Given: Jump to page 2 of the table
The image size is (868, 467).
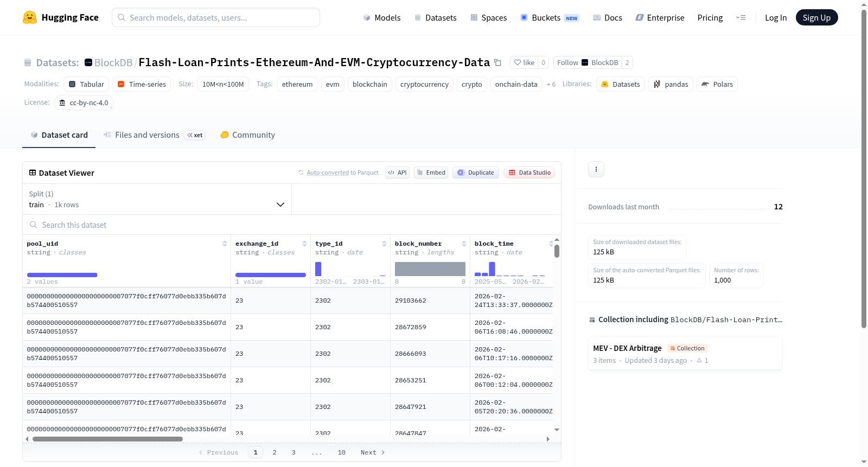Looking at the screenshot, I should pos(275,452).
